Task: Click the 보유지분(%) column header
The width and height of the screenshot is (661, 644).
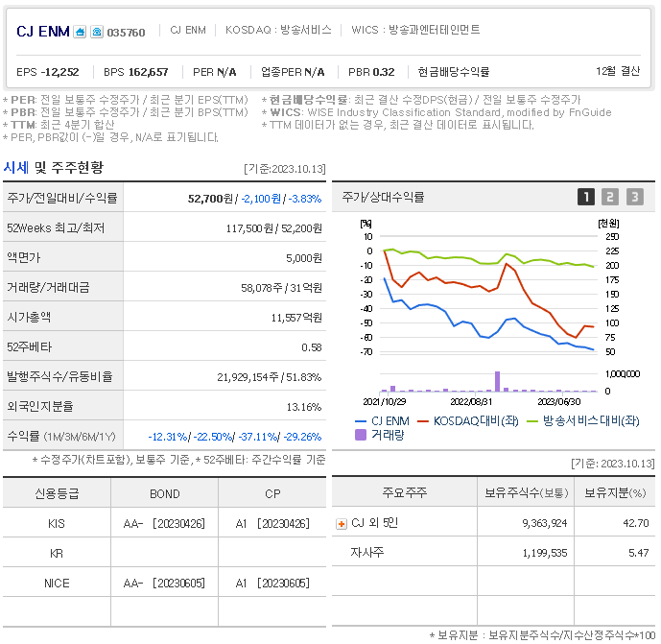Action: 615,492
